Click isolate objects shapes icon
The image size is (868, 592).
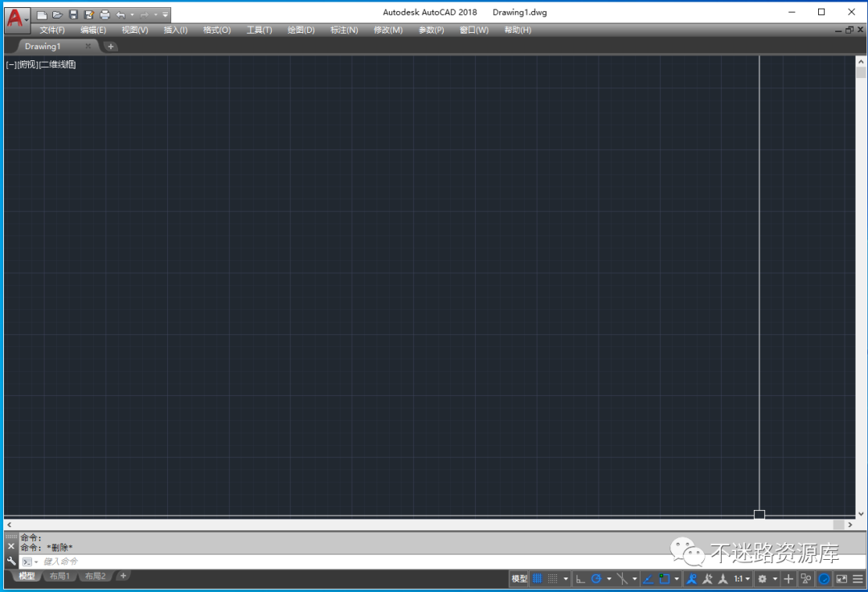point(806,578)
